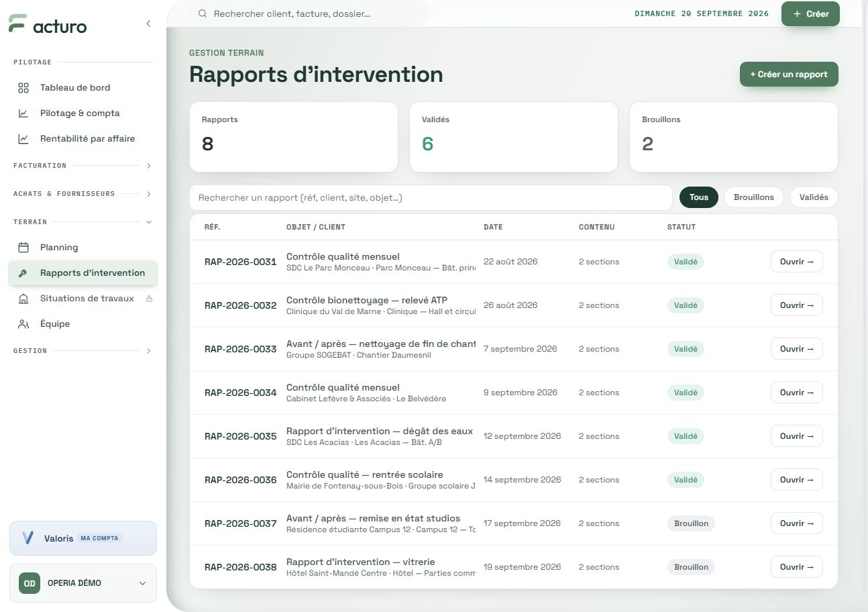Click the Facturo logo icon
This screenshot has width=868, height=612.
click(x=17, y=23)
